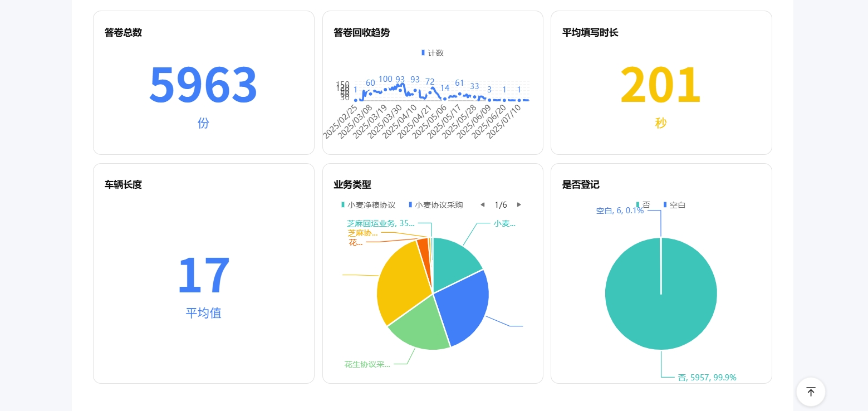Screen dimensions: 868x411
Task: Toggle the 空白 legend in 是否登记 chart
Action: [674, 205]
